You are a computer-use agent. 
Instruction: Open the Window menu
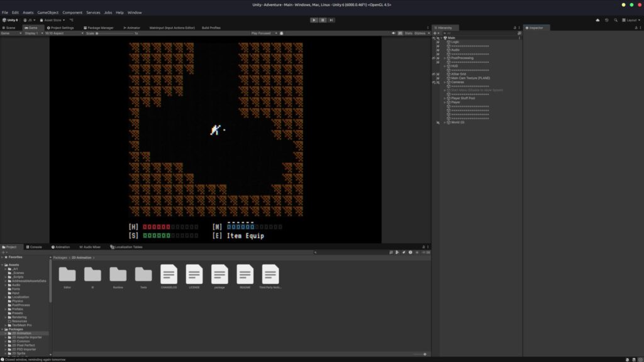coord(135,13)
